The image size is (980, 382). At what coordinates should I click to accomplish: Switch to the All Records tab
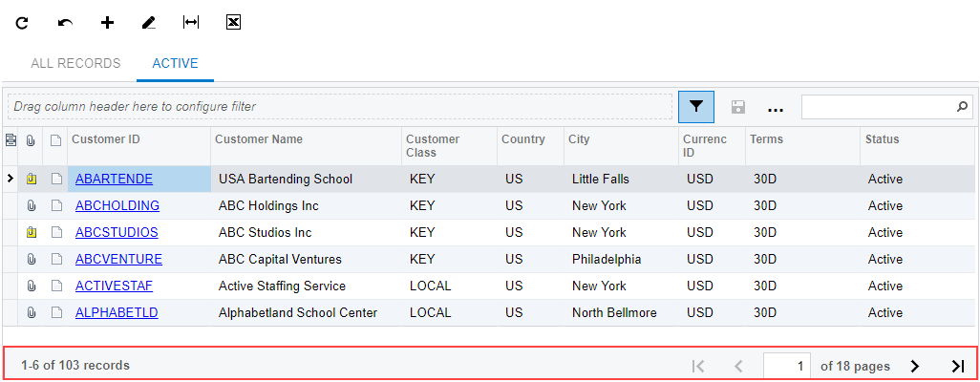(75, 64)
